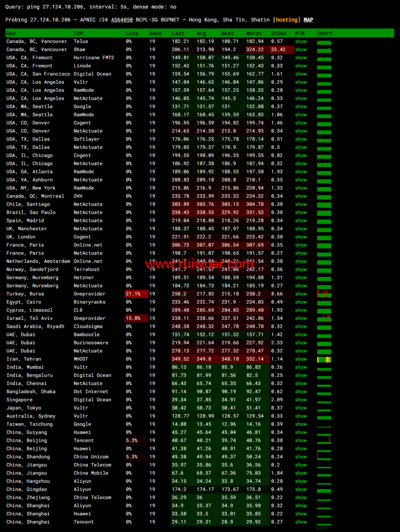Viewport: 400px width, 532px height.
Task: Show MTR for Singapore Digital Ocean
Action: (x=301, y=400)
